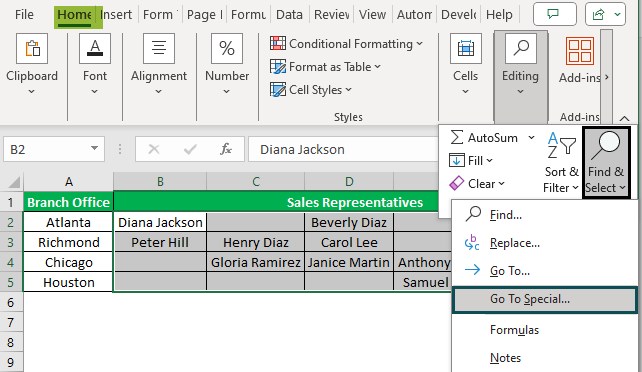
Task: Select cell containing Janice Martin
Action: click(x=349, y=262)
